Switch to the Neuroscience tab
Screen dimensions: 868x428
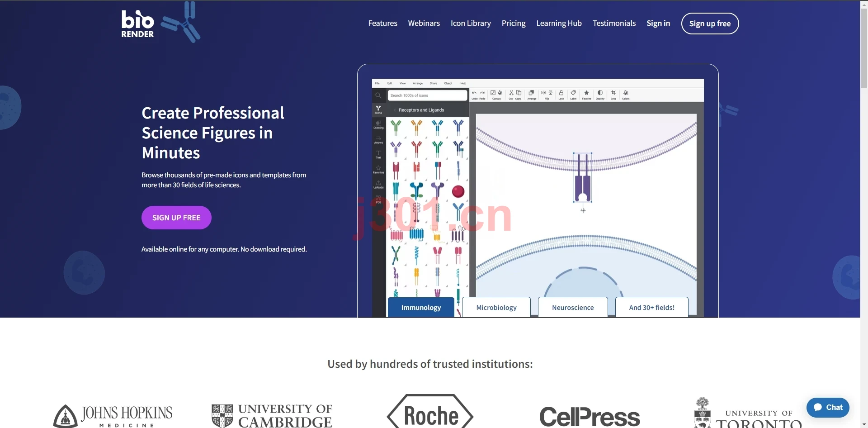(573, 307)
